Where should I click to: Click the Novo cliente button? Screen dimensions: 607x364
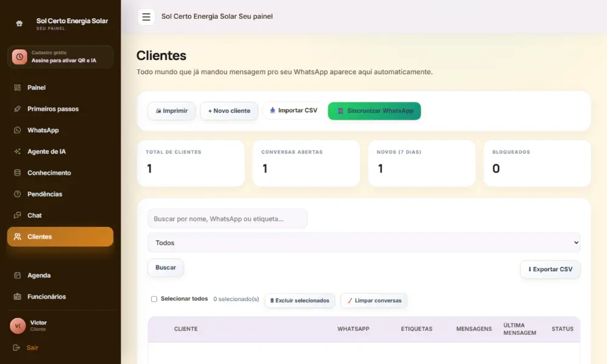pos(229,110)
